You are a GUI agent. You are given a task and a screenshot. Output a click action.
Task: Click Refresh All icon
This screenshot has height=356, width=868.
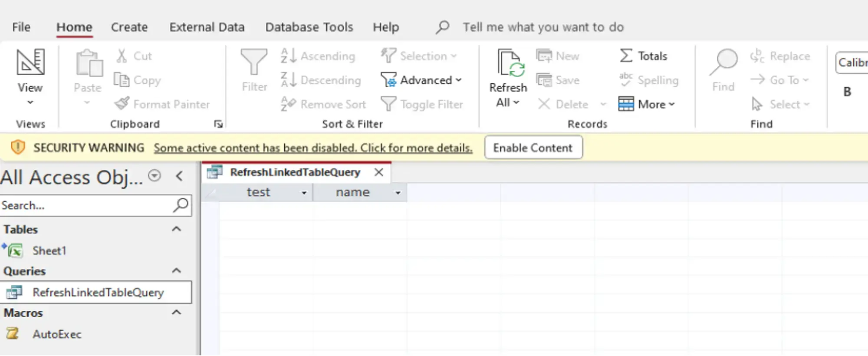(x=511, y=63)
